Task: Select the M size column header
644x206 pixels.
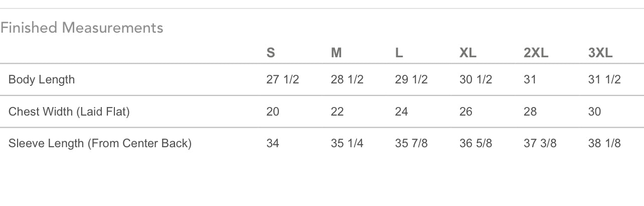Action: [x=336, y=53]
